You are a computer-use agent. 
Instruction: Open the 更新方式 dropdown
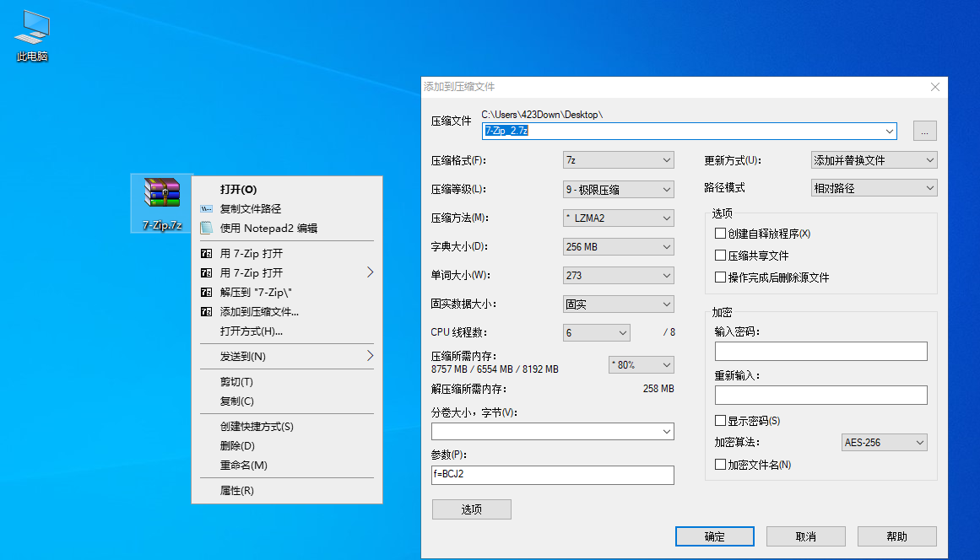(x=874, y=160)
